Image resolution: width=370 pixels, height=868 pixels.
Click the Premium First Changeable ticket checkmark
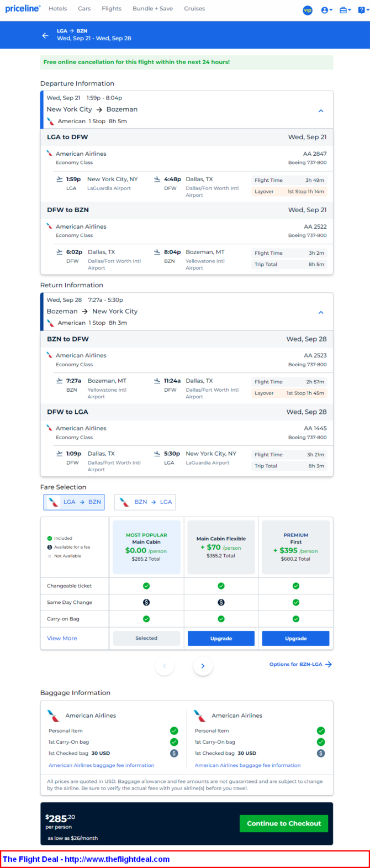pos(296,586)
